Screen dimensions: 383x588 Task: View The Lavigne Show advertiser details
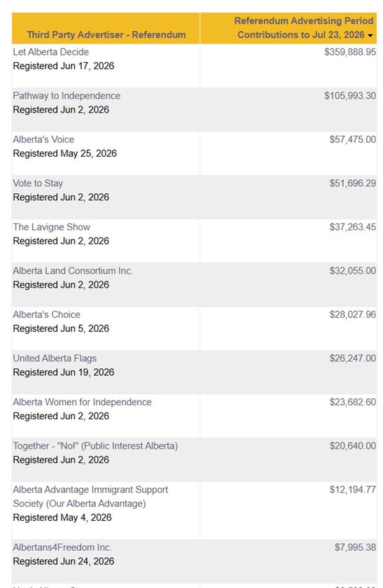[52, 227]
